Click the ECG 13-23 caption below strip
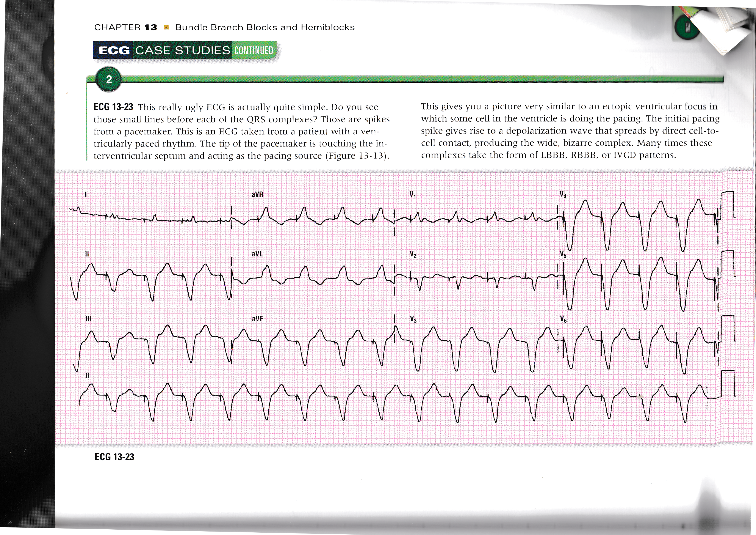 (x=114, y=457)
